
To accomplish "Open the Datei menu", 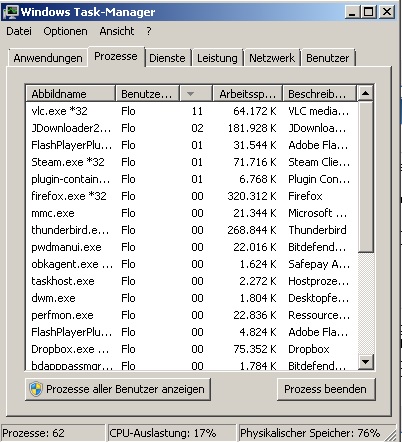I will point(19,31).
